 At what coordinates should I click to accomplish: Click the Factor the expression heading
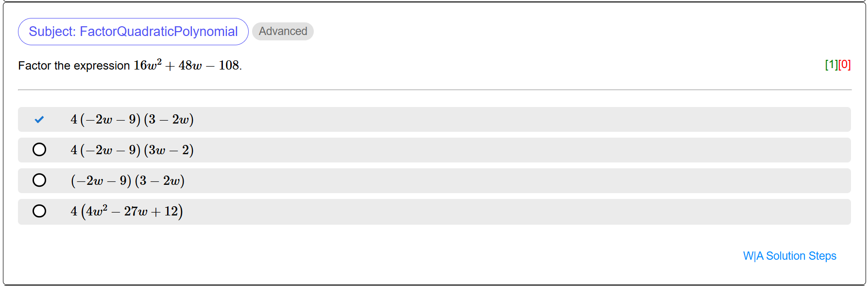[x=72, y=65]
